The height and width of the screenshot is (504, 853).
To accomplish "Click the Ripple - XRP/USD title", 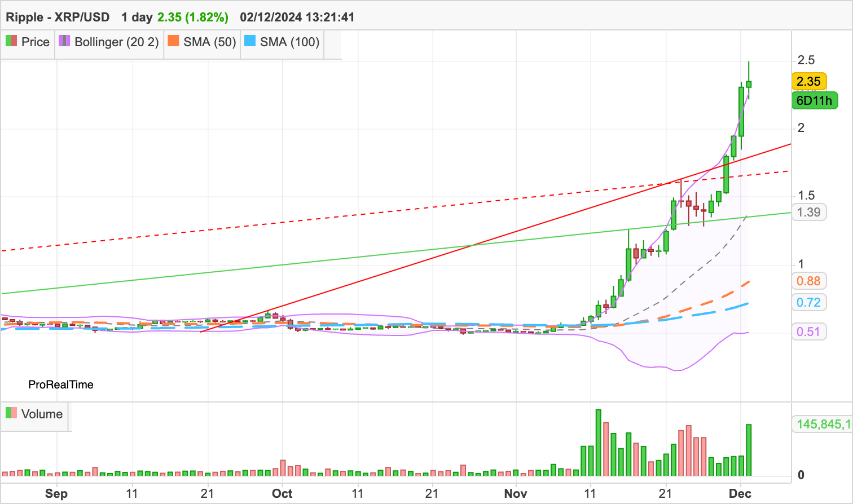I will [58, 17].
